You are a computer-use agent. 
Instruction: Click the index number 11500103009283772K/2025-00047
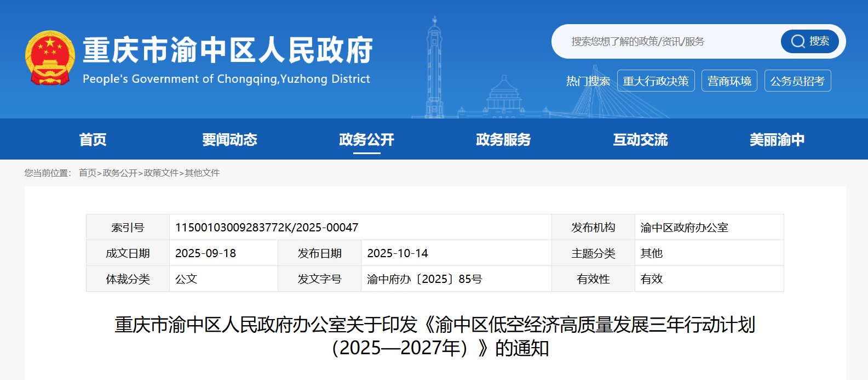coord(267,228)
